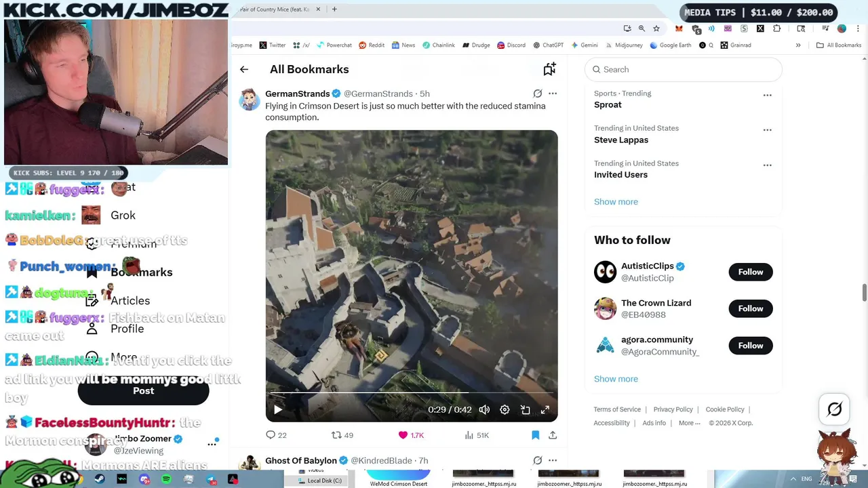The height and width of the screenshot is (488, 868).
Task: Follow agora.community
Action: click(x=750, y=346)
